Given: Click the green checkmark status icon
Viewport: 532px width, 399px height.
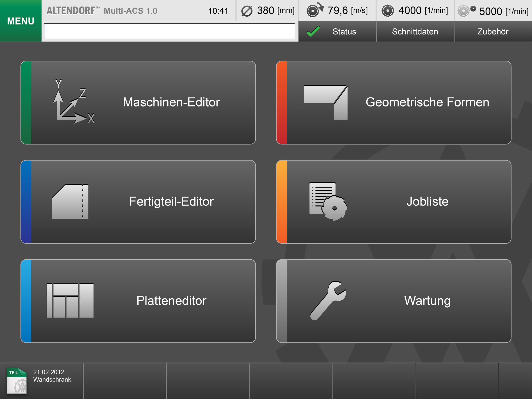Looking at the screenshot, I should click(313, 31).
